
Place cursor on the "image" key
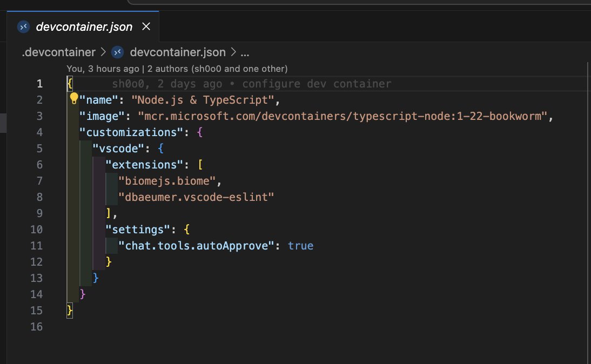coord(102,116)
